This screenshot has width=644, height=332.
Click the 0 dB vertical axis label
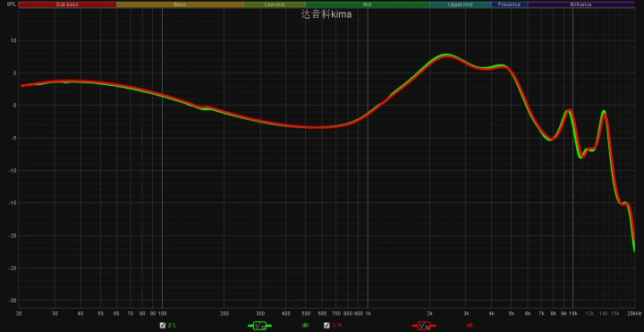(15, 106)
